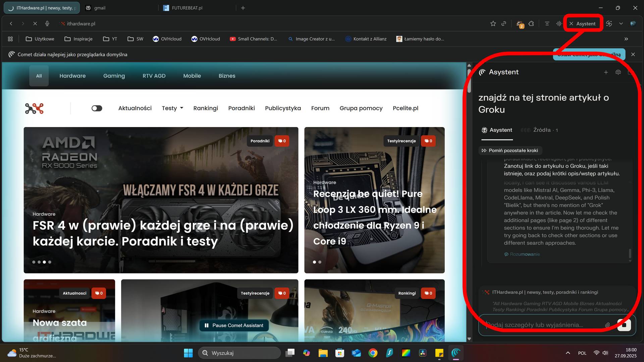Open the extensions puzzle icon

coord(531,23)
